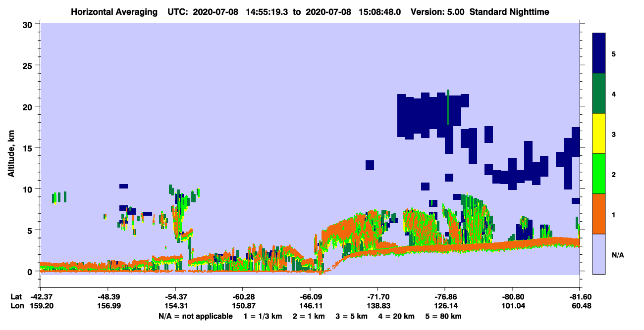644x330 pixels.
Task: Click the 'Lon' row label
Action: 16,306
